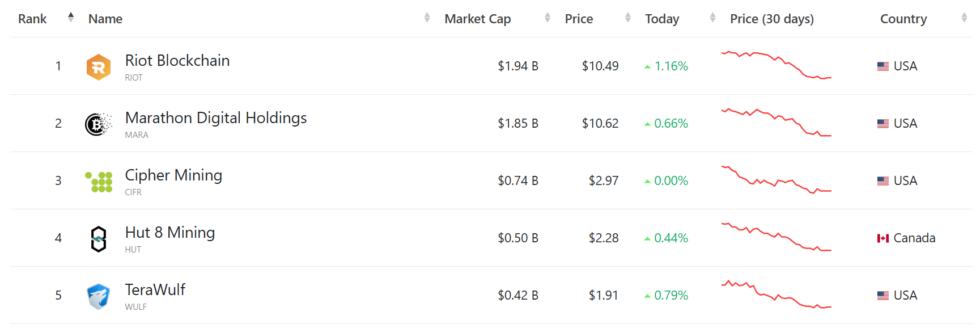Click the Marathon Digital Holdings logo

tap(99, 124)
